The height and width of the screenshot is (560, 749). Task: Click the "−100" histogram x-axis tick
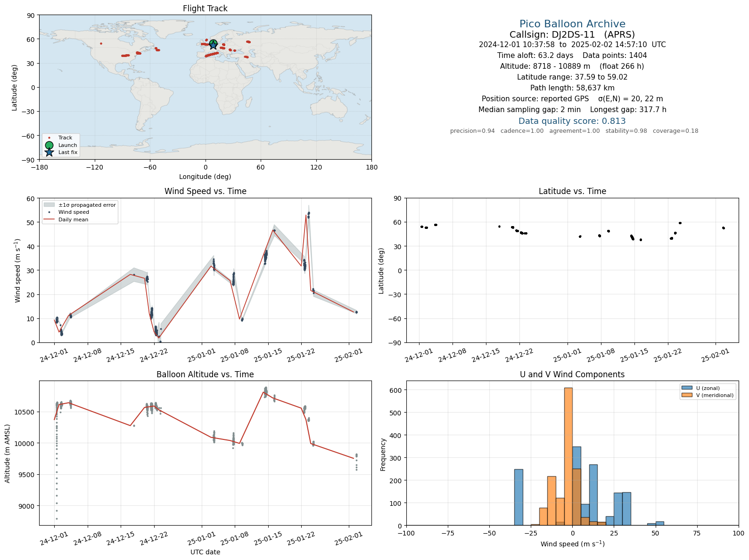(406, 533)
